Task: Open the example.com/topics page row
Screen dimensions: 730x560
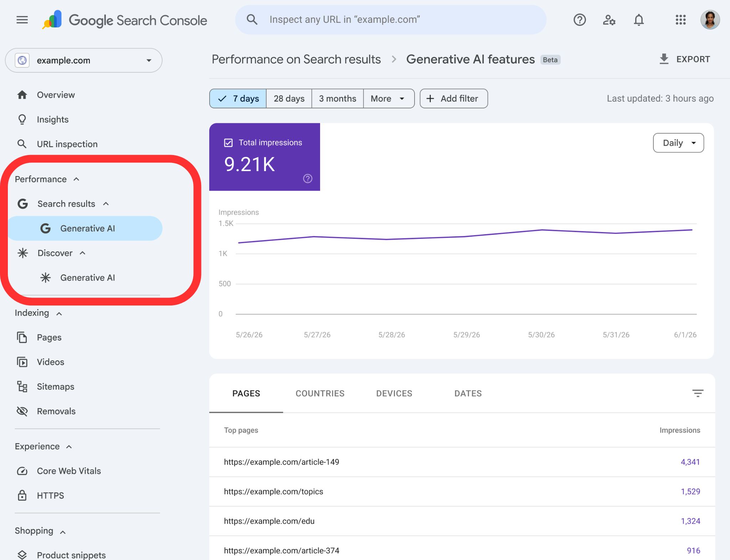Action: click(x=462, y=492)
